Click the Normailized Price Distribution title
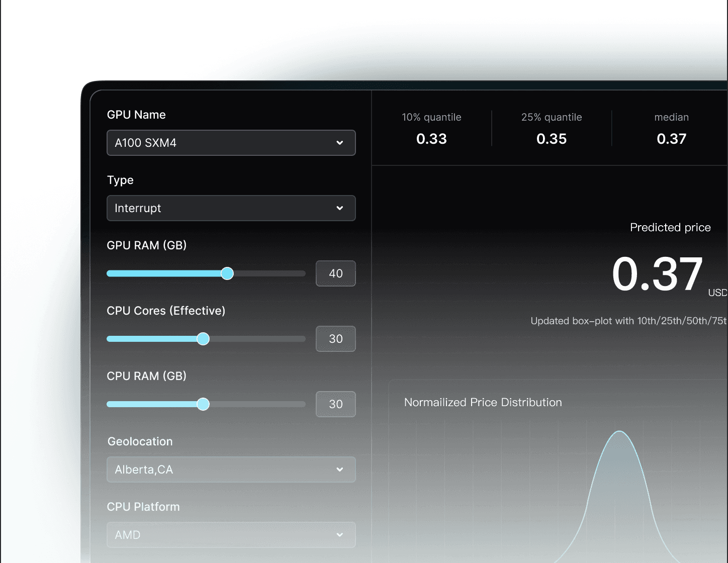The image size is (728, 563). click(x=483, y=402)
